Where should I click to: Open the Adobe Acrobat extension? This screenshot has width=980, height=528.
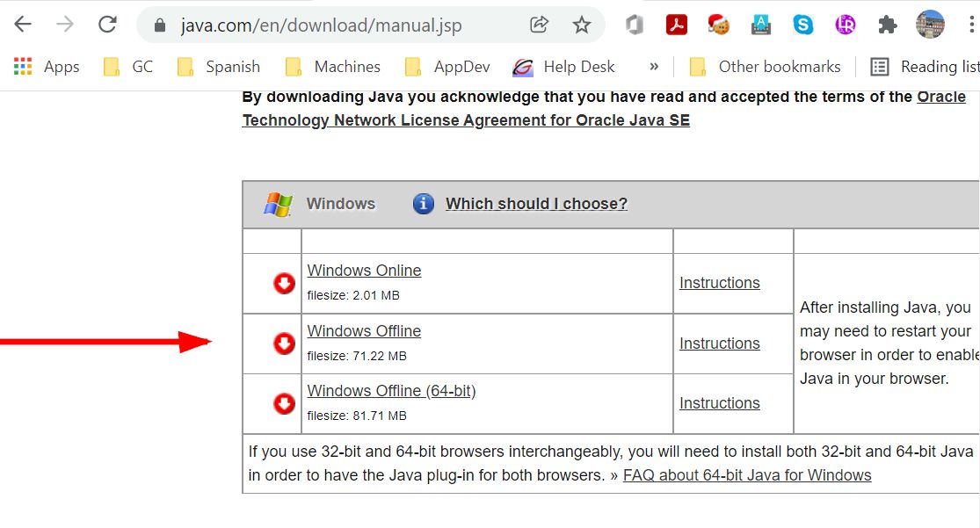click(x=676, y=25)
